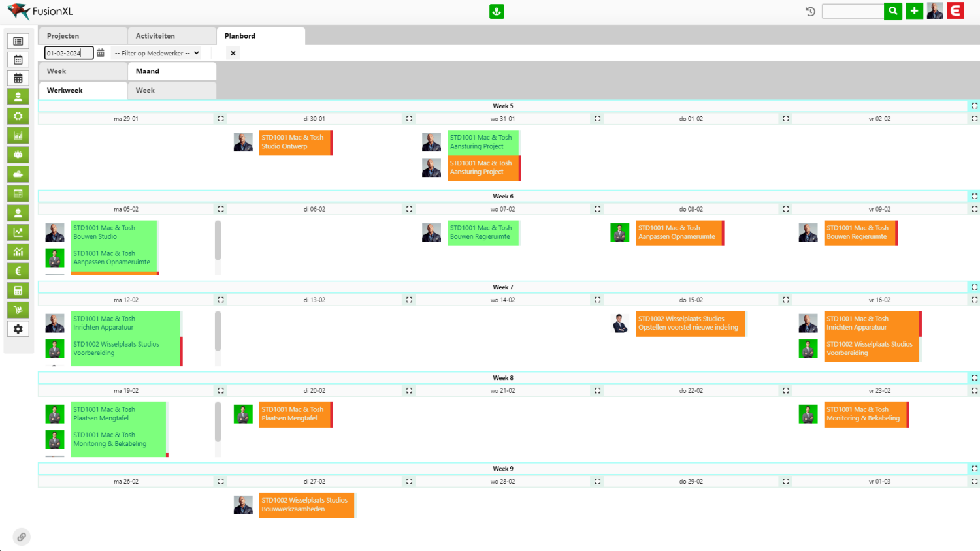Click the date input field 01-02-2024
Image resolution: width=980 pixels, height=551 pixels.
[x=68, y=53]
